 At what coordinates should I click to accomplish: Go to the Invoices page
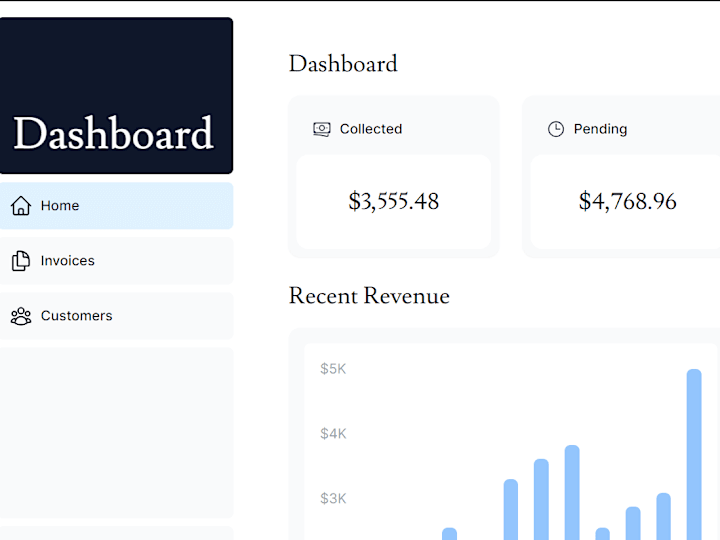pyautogui.click(x=116, y=261)
